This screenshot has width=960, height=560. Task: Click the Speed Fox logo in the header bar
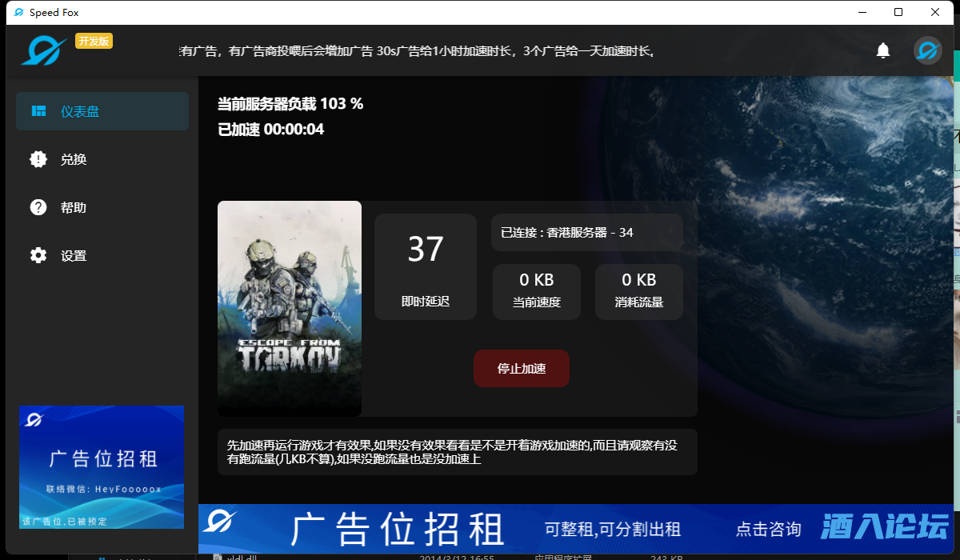(44, 49)
